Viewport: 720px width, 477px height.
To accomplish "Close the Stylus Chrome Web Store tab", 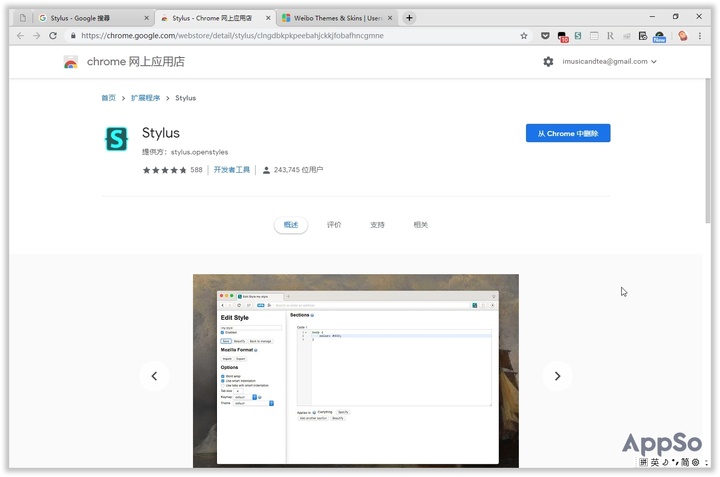I will point(268,18).
